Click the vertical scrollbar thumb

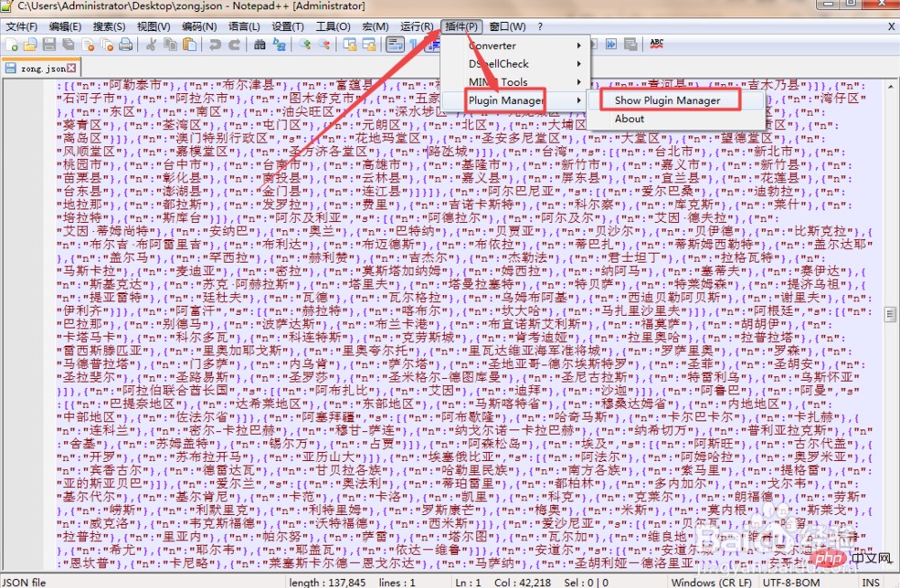(x=891, y=315)
